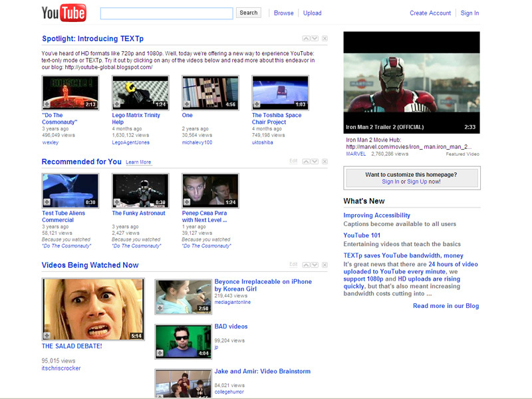
Task: Click Read more in our Blog
Action: point(446,306)
